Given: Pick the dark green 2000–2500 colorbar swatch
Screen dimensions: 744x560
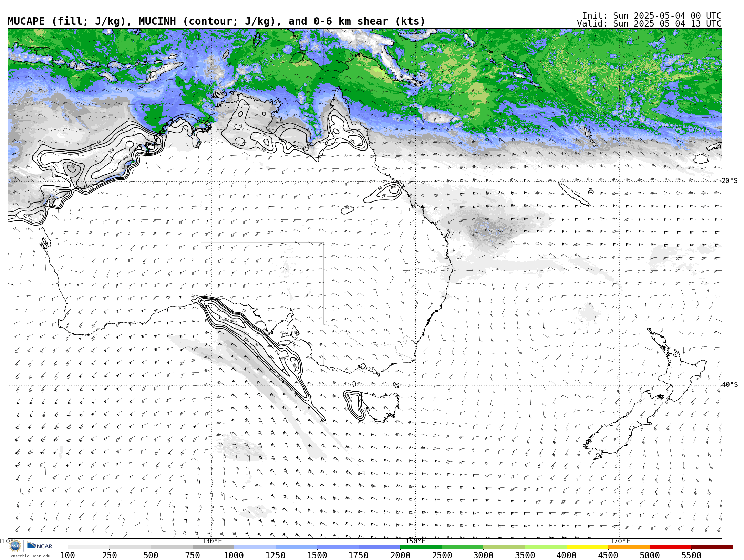Looking at the screenshot, I should [x=421, y=547].
